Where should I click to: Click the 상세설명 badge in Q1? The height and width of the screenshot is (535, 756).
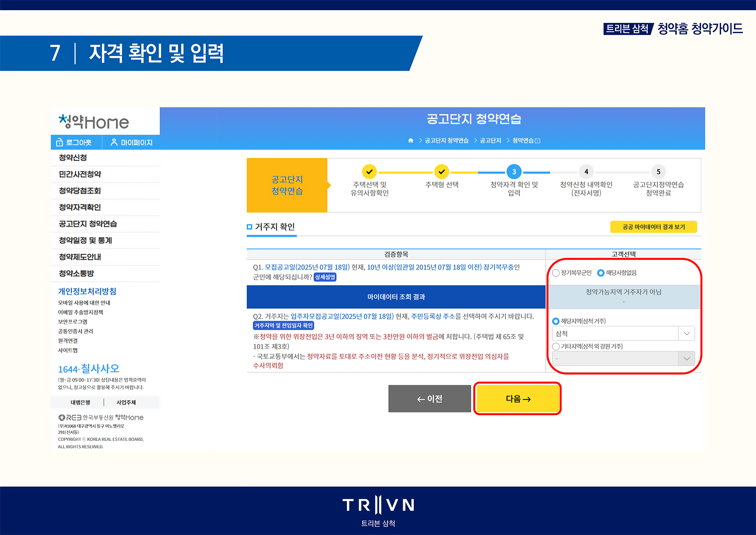click(325, 277)
